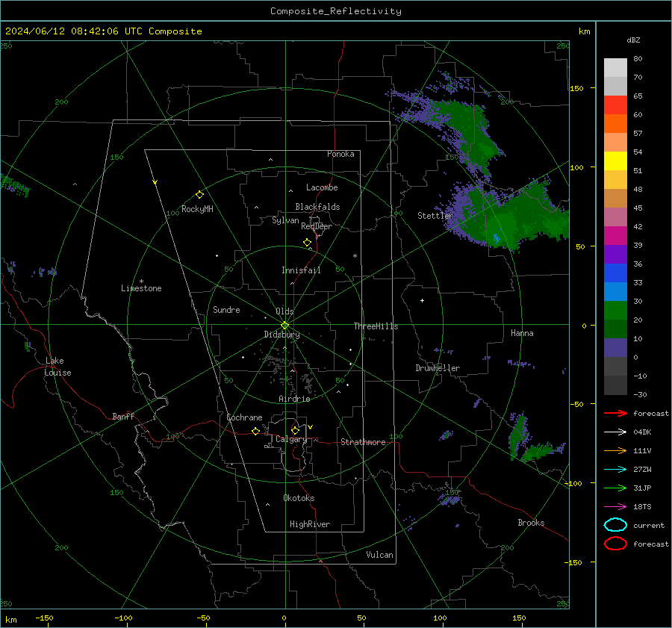672x628 pixels.
Task: Click the Lake Louise map label
Action: 57,367
